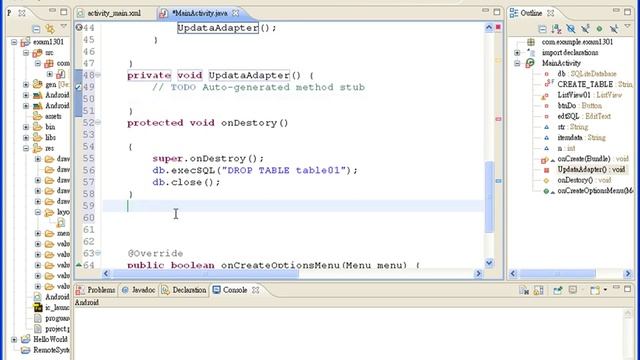Viewport: 640px width, 360px height.
Task: Click Display Selected Console icon
Action: [x=573, y=290]
